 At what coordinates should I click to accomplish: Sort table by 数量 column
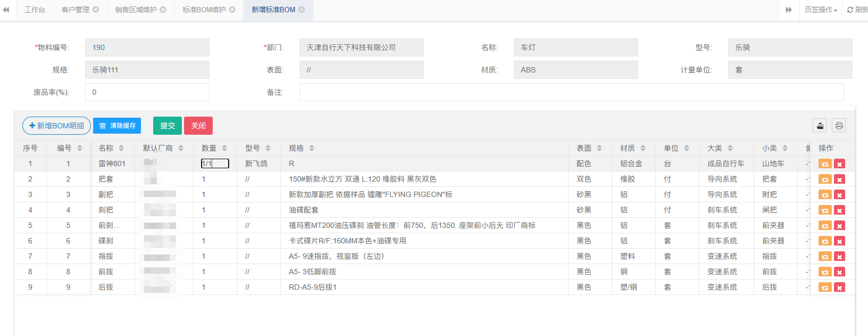(224, 148)
